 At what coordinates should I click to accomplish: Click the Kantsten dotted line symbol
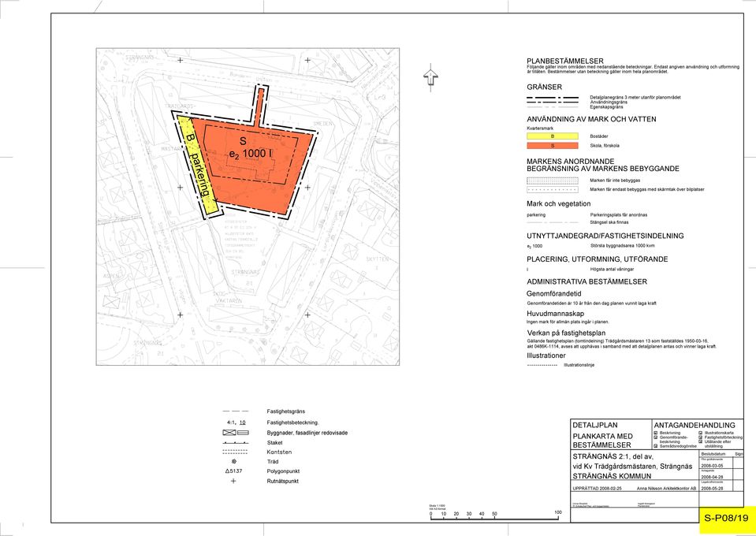(235, 452)
